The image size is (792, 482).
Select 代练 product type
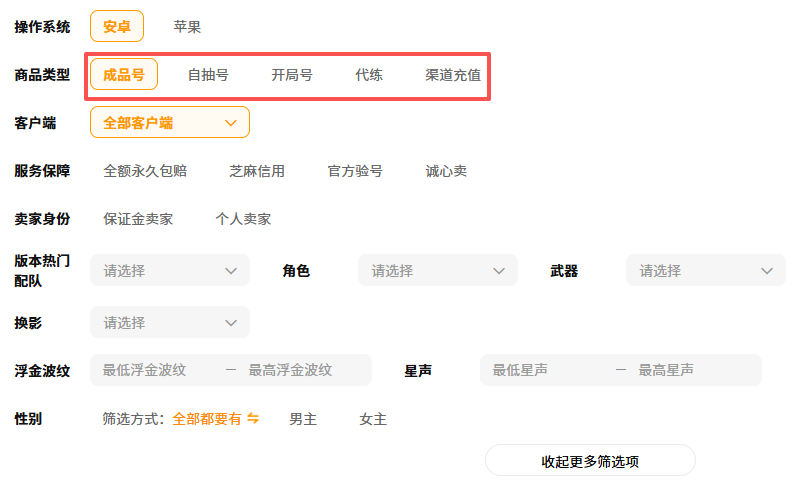point(369,75)
